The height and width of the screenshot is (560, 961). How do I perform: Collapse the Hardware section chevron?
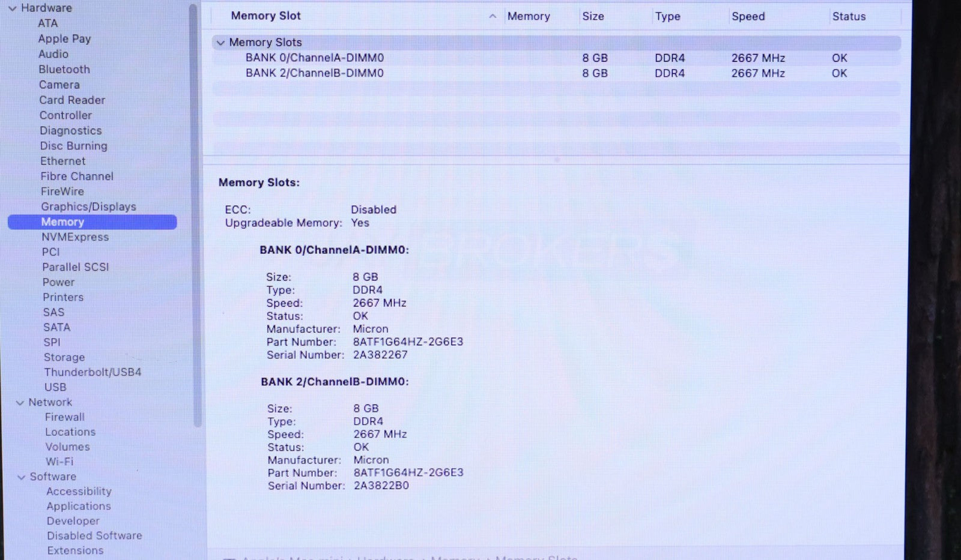point(12,8)
